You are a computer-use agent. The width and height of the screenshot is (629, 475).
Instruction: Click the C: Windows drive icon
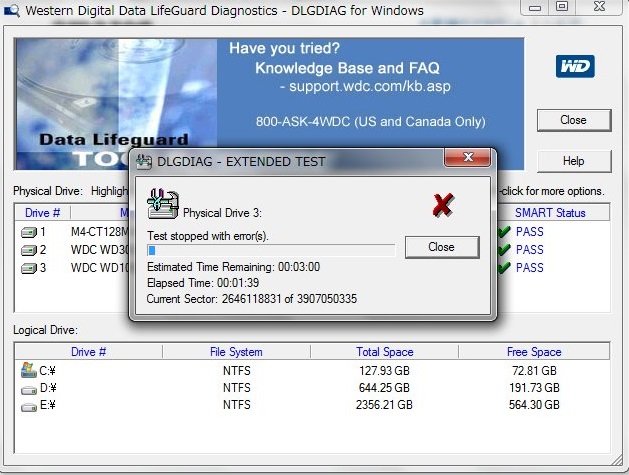(x=28, y=370)
